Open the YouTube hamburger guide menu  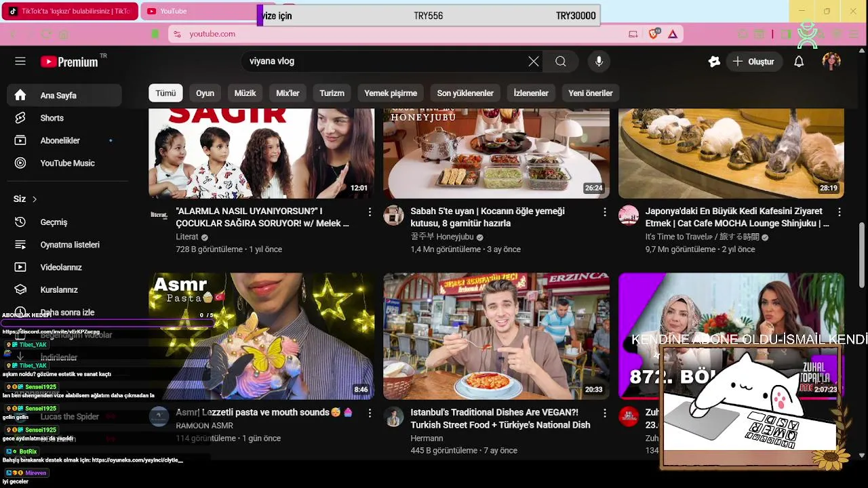[x=20, y=61]
